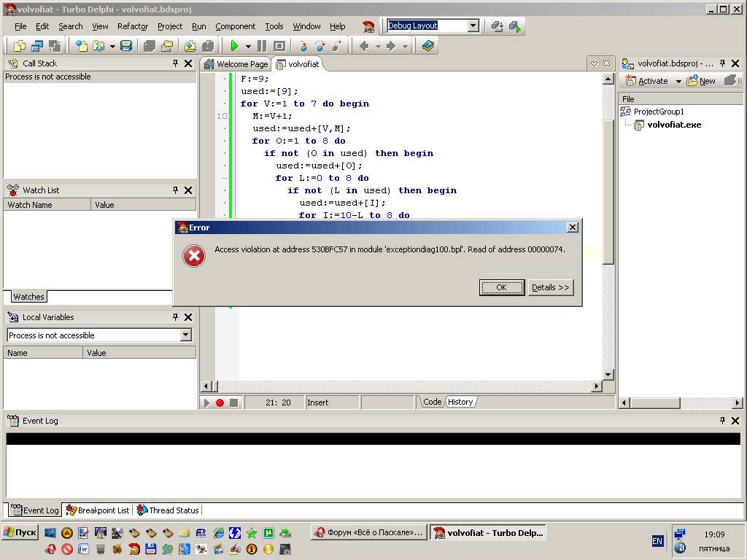Click the Save current desktop layout icon
Image resolution: width=747 pixels, height=560 pixels.
[x=498, y=26]
